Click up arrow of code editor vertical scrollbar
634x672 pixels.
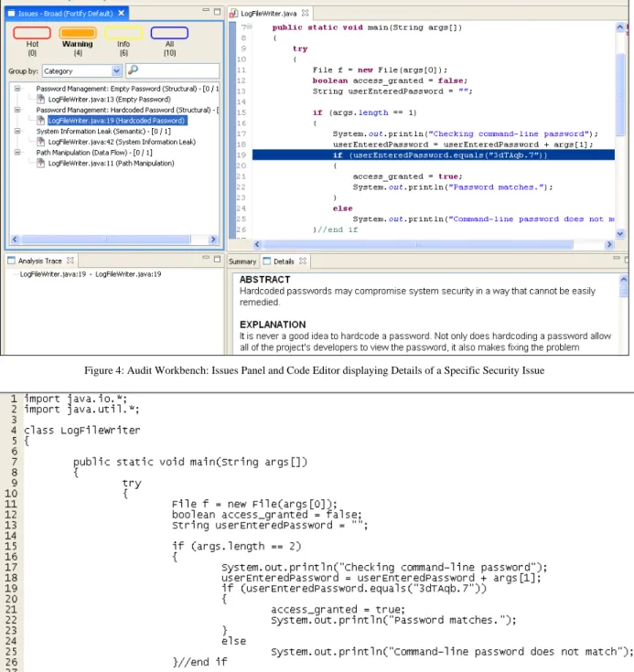pos(620,27)
